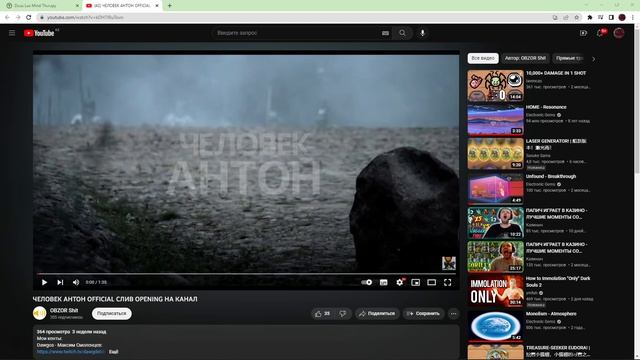Open the Chrome profile avatar
Screen dimensions: 640x360
(x=622, y=17)
